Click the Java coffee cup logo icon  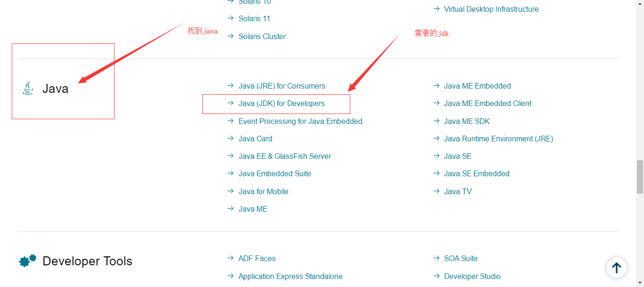(28, 88)
